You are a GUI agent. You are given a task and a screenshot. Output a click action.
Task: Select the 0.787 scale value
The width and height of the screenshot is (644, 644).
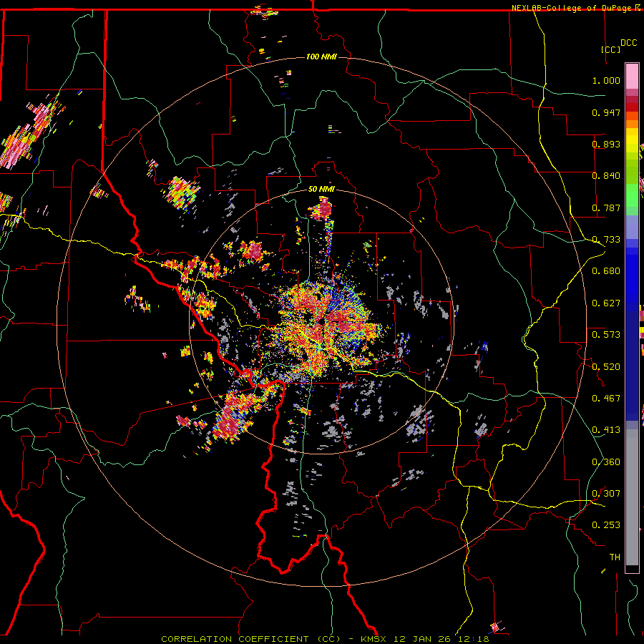(x=606, y=208)
